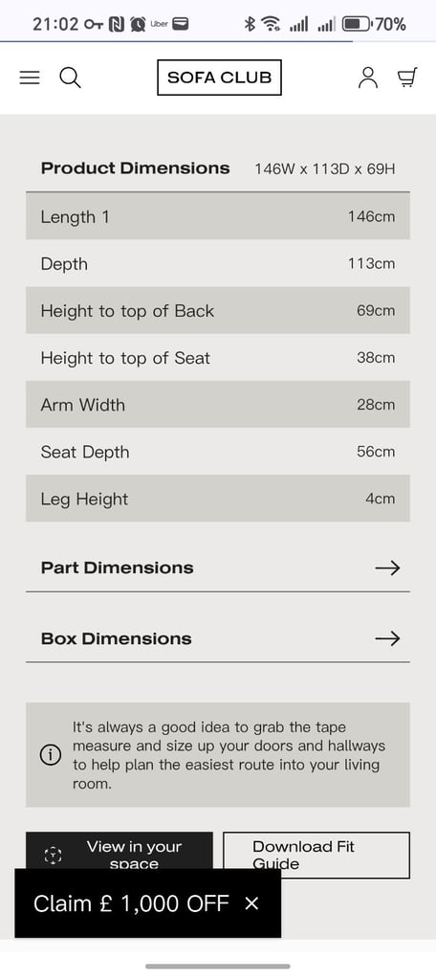This screenshot has height=980, width=436.
Task: Tap the search magnifier icon
Action: click(x=70, y=78)
